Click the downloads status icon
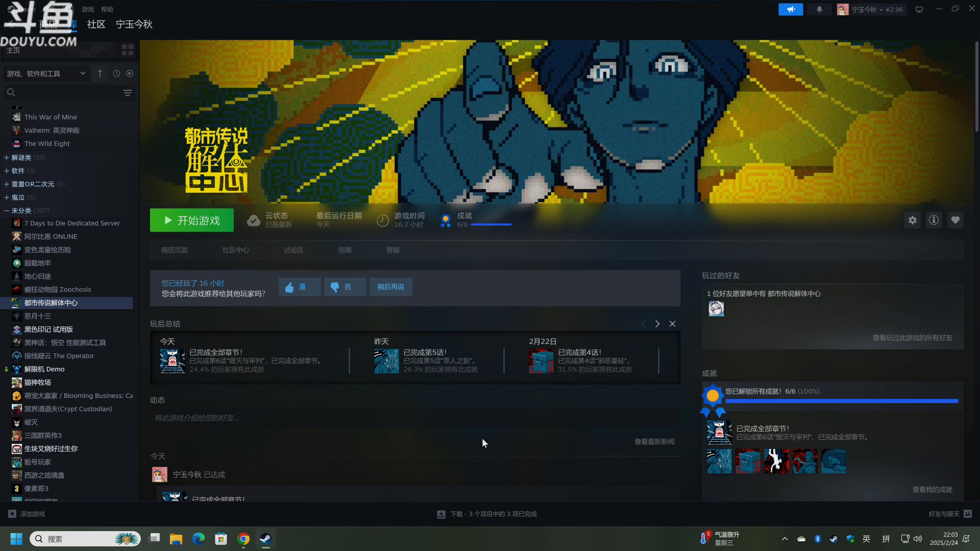Image resolution: width=980 pixels, height=551 pixels. pyautogui.click(x=441, y=514)
